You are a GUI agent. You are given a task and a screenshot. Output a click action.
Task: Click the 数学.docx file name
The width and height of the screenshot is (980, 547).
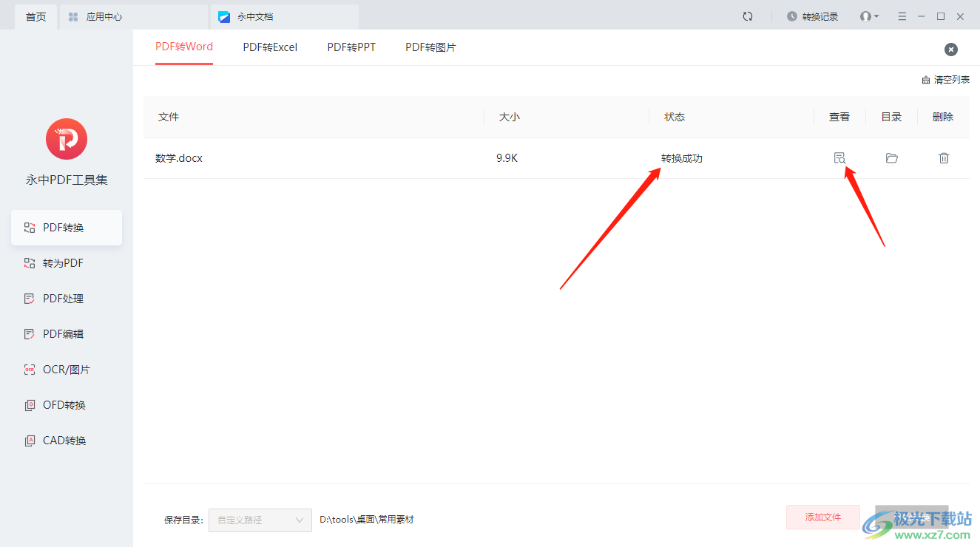point(179,158)
